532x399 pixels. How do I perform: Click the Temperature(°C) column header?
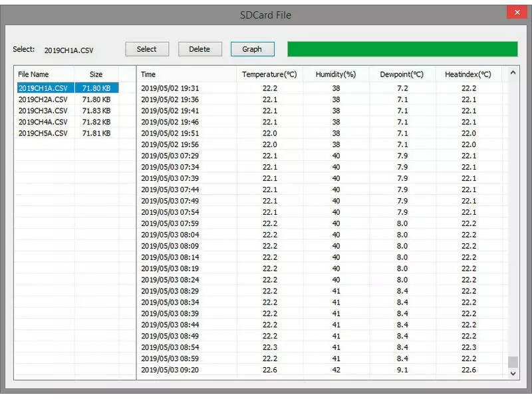269,74
